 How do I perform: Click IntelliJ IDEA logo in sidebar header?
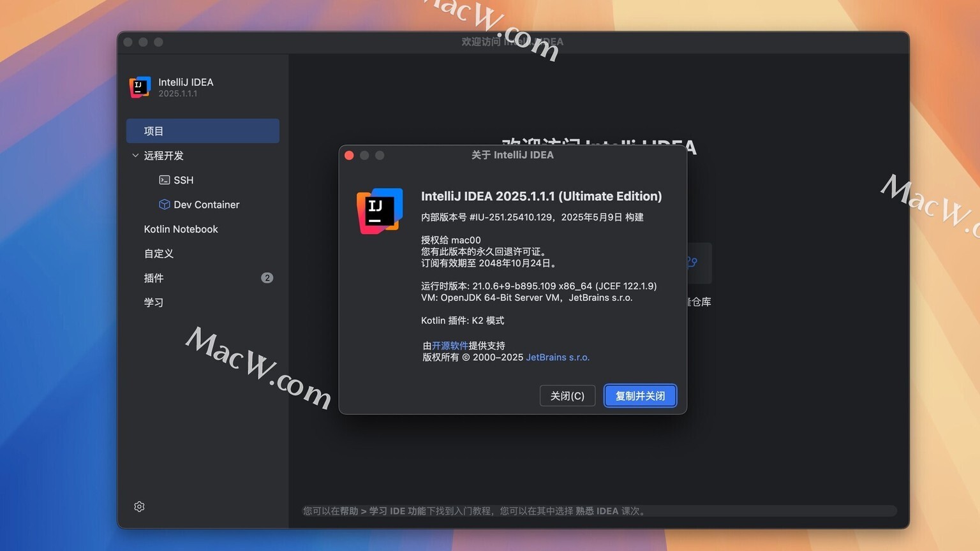[140, 87]
